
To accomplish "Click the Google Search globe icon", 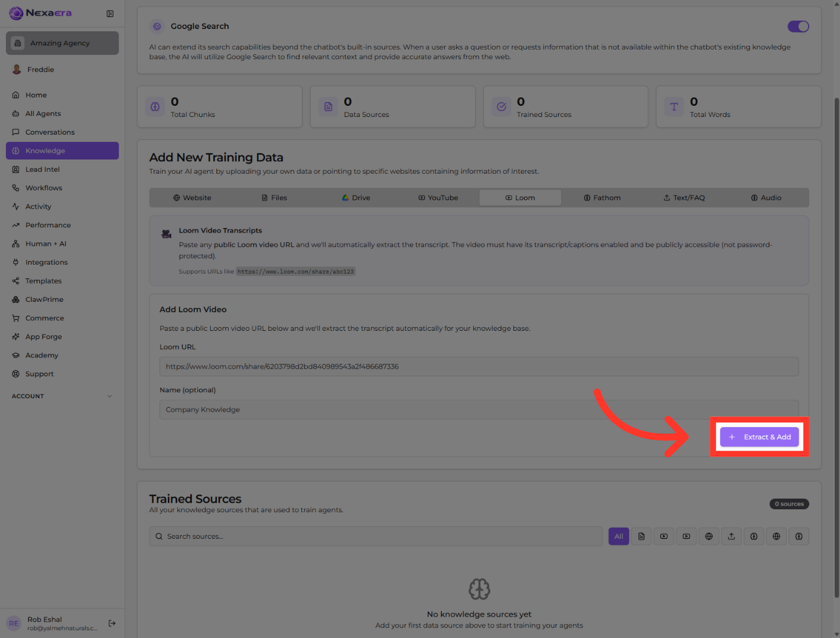I will [157, 27].
